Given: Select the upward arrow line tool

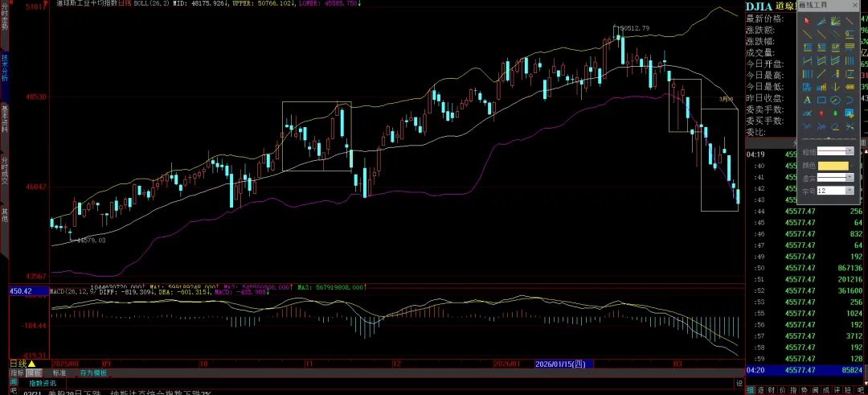Looking at the screenshot, I should pyautogui.click(x=821, y=74).
